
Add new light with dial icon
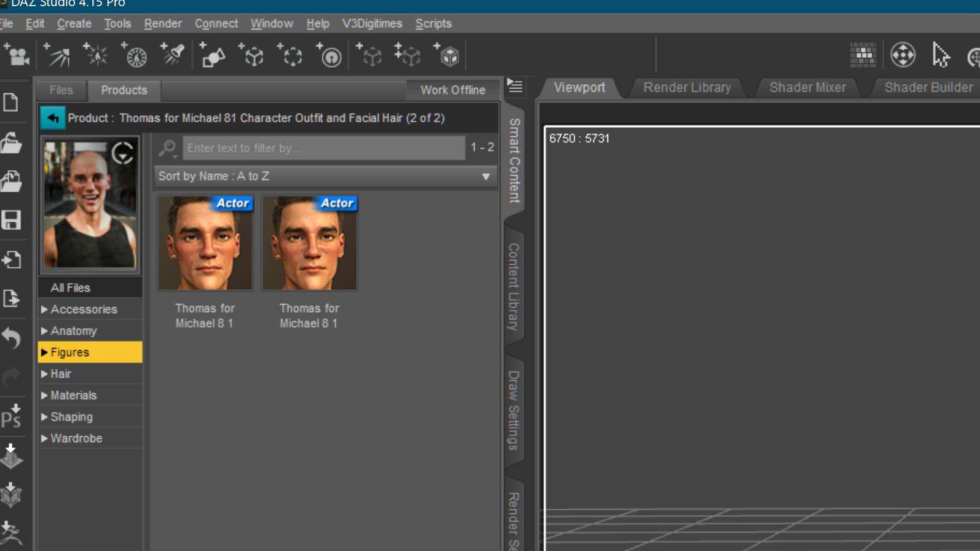point(135,55)
